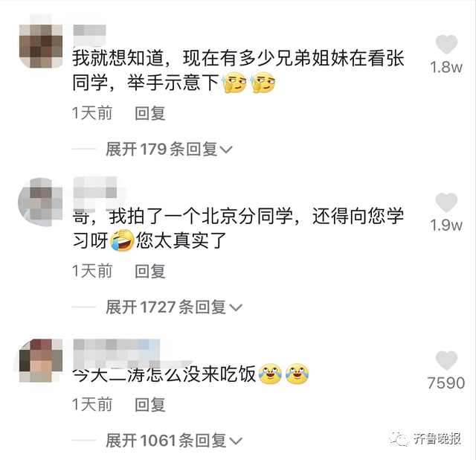Reply to the 二涛 吃饭 comment

150,405
